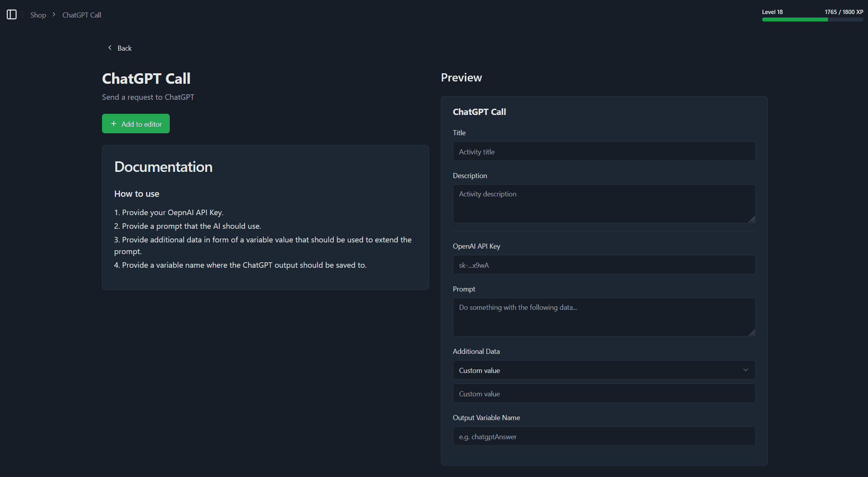This screenshot has width=868, height=477.
Task: Click the plus icon on Add to editor
Action: pos(114,124)
